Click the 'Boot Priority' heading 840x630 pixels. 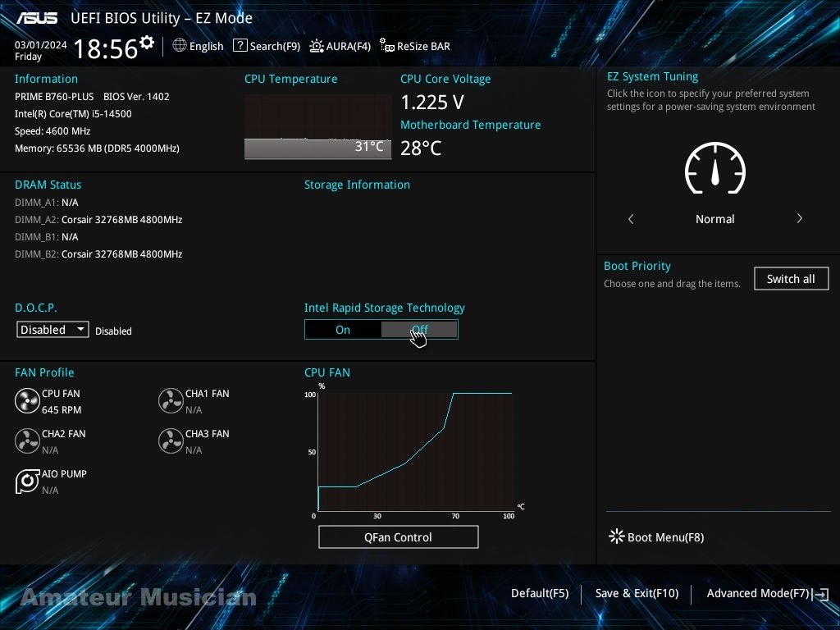pos(637,267)
